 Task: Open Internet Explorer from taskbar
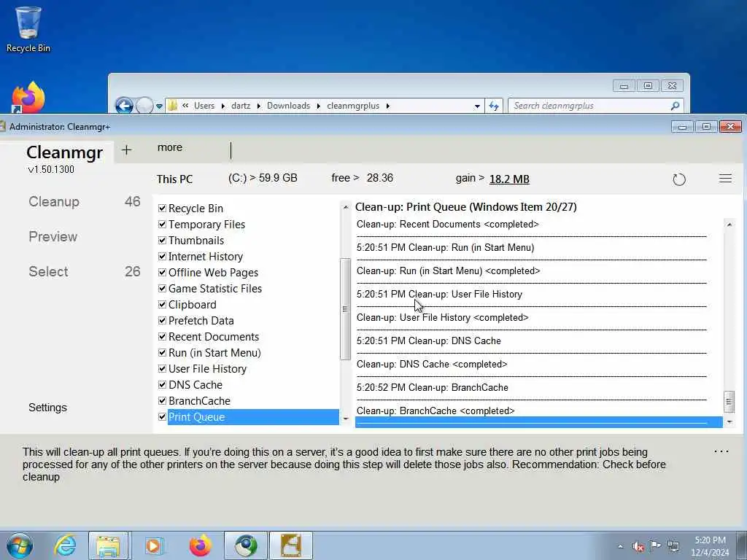pos(65,545)
